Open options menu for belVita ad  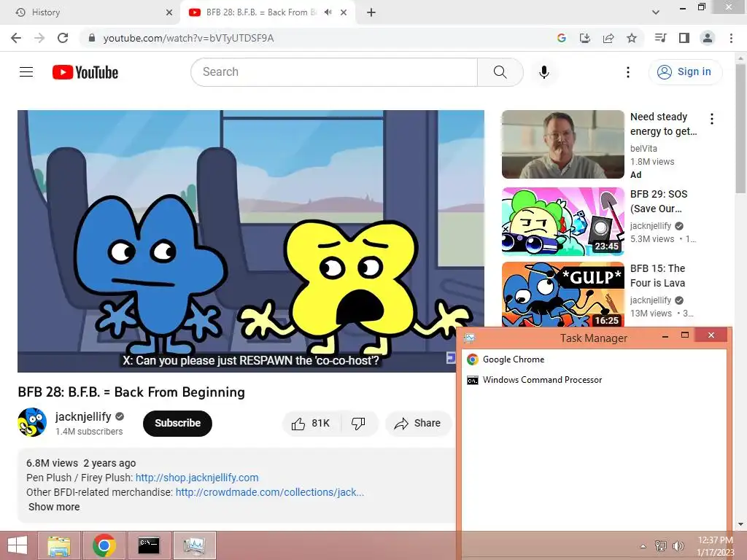pos(712,119)
